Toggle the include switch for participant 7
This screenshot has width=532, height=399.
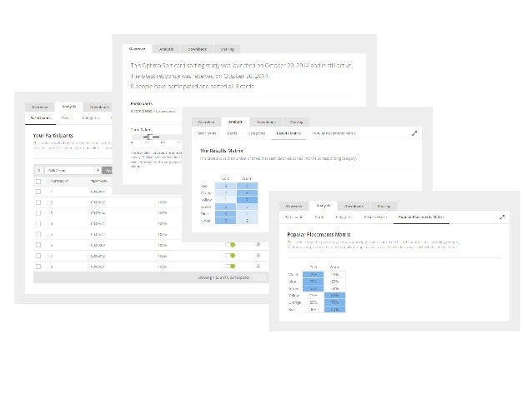click(x=230, y=256)
